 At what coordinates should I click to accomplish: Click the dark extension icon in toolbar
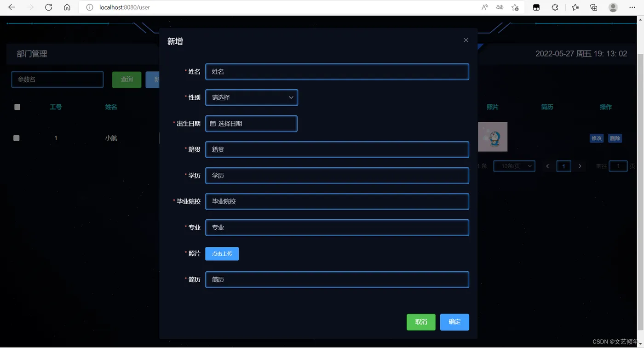[x=536, y=7]
